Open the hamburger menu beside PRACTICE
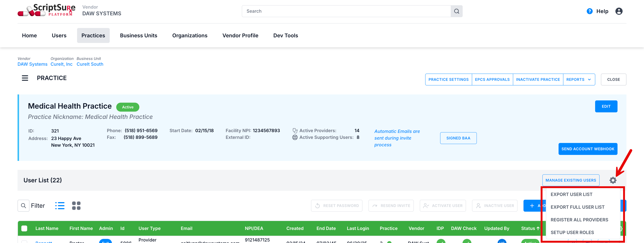The image size is (644, 243). 25,78
